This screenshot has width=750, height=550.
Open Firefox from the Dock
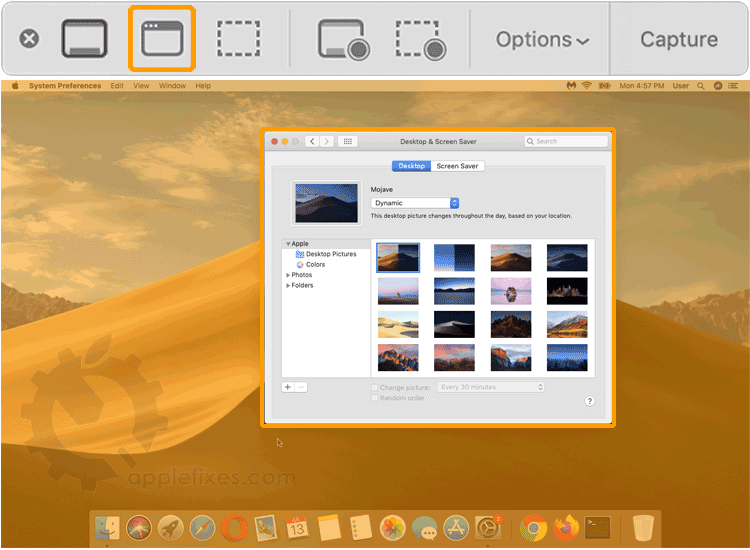tap(565, 528)
